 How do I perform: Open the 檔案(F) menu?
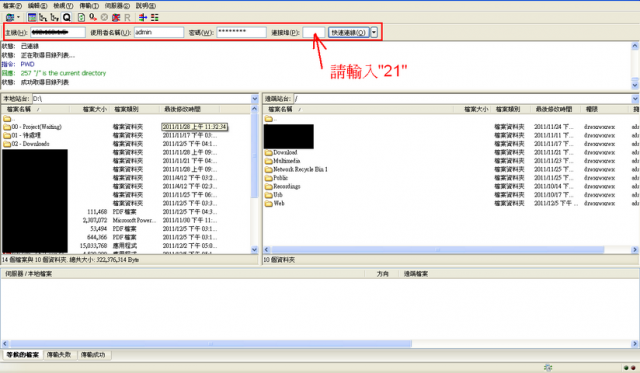tap(12, 6)
